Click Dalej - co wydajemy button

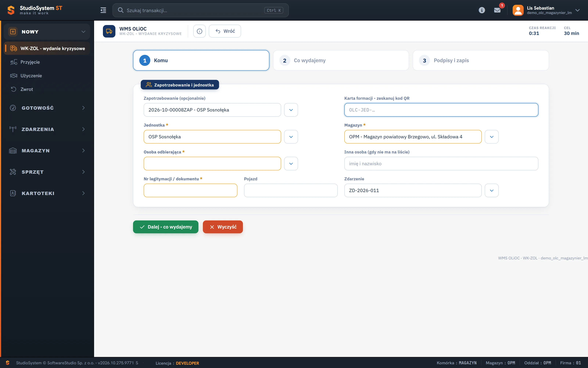[x=166, y=227]
